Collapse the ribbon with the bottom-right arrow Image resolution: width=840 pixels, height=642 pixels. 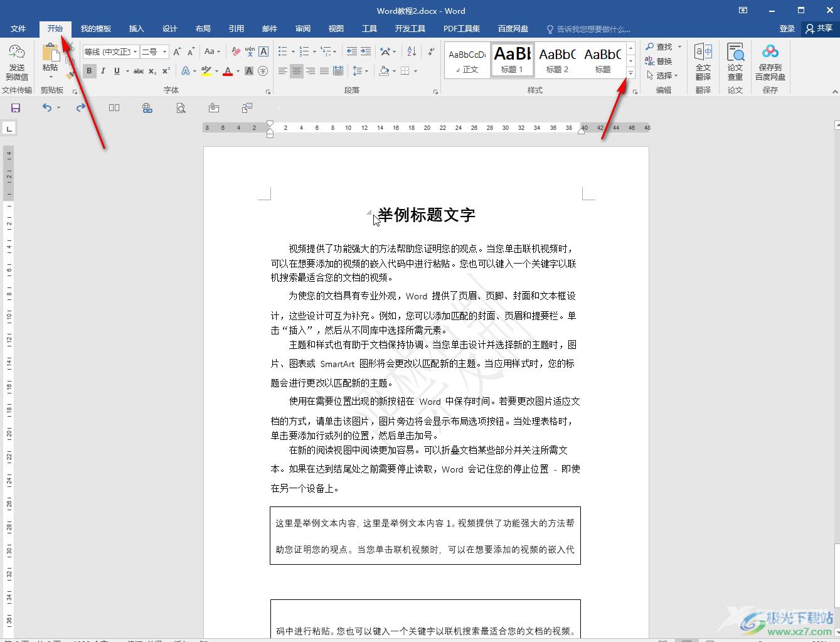click(834, 92)
